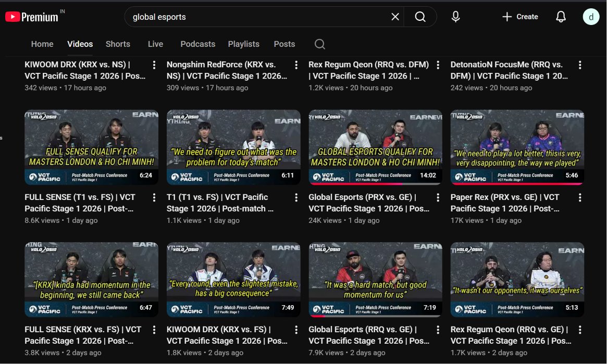This screenshot has height=364, width=607.
Task: Open more options for FULL SENSE (KRX vs. FS)
Action: (x=154, y=330)
